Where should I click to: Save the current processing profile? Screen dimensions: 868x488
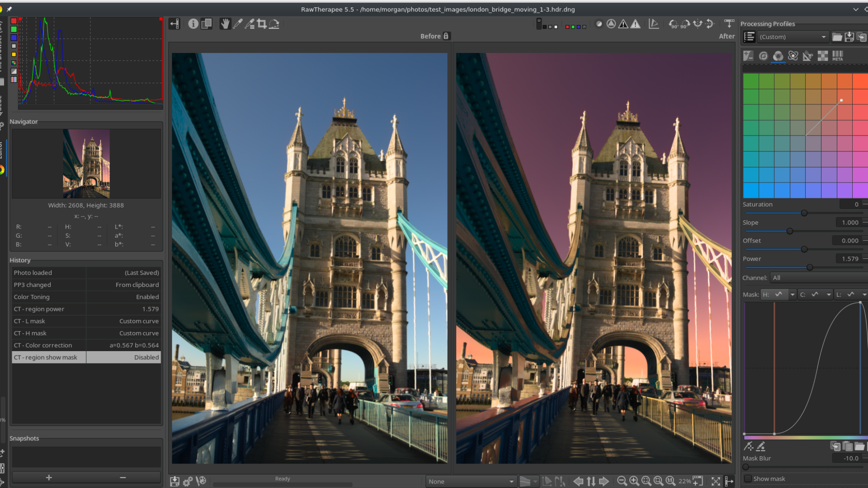849,37
